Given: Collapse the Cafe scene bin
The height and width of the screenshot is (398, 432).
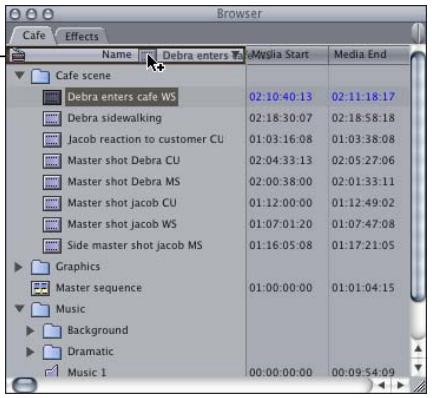Looking at the screenshot, I should pos(20,75).
